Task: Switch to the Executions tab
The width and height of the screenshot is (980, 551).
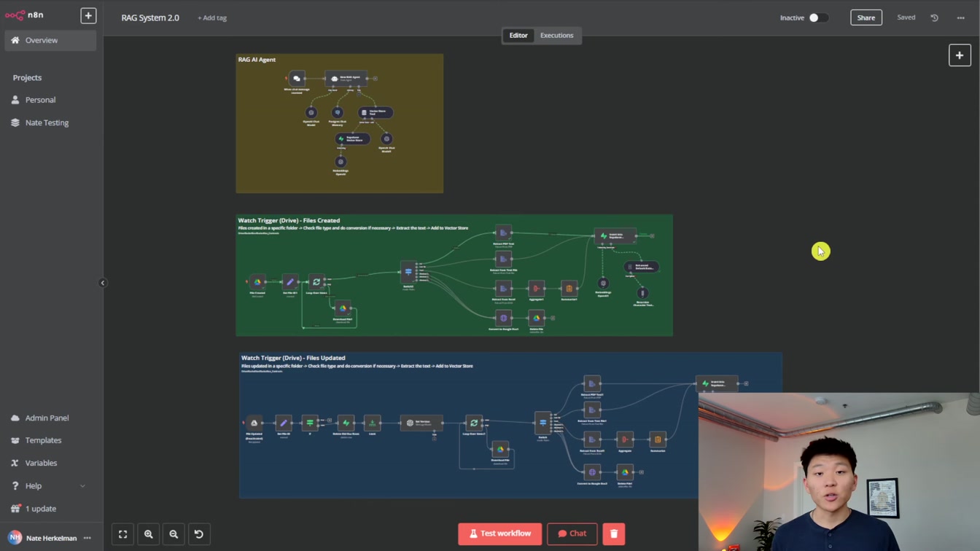Action: [556, 35]
